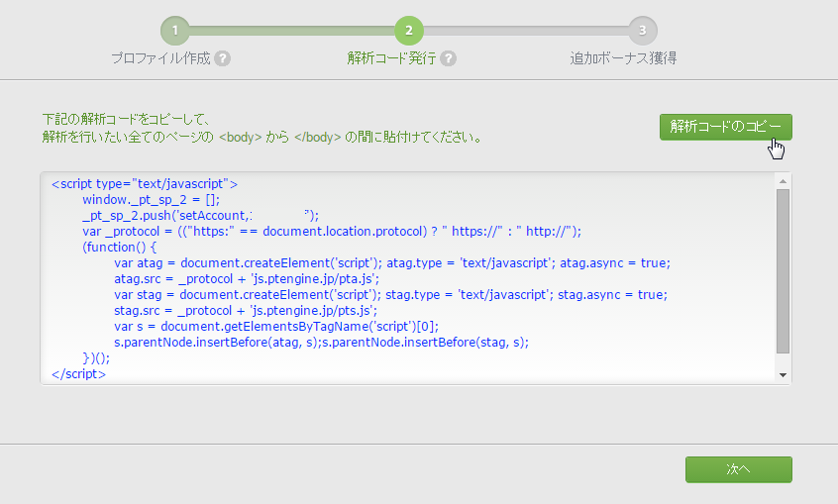Select step 2 circle in progress bar
This screenshot has width=838, height=504.
[x=409, y=31]
